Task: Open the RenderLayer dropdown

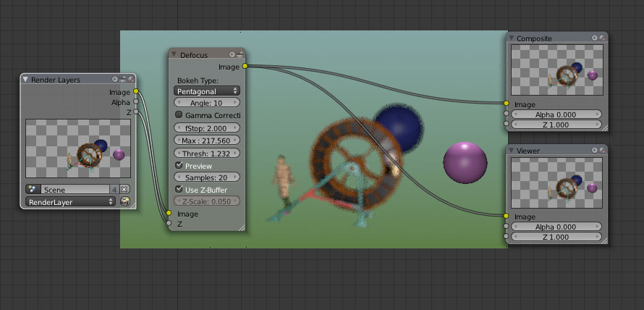Action: [71, 201]
